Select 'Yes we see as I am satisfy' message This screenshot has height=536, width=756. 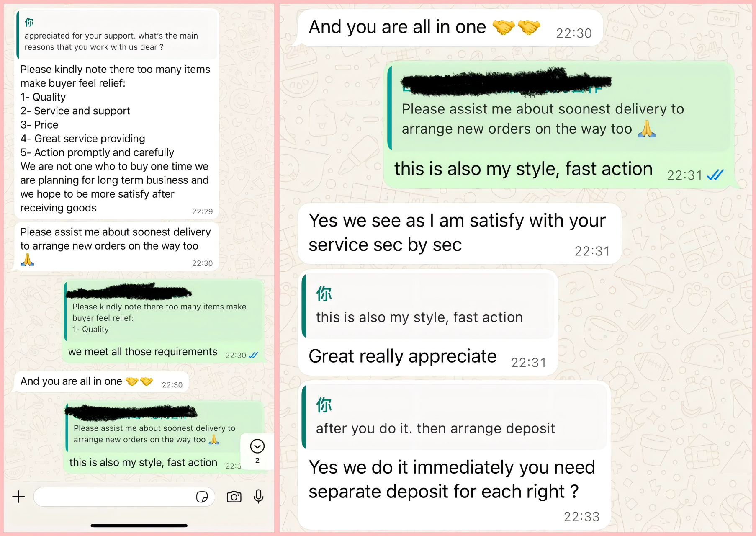click(x=460, y=233)
